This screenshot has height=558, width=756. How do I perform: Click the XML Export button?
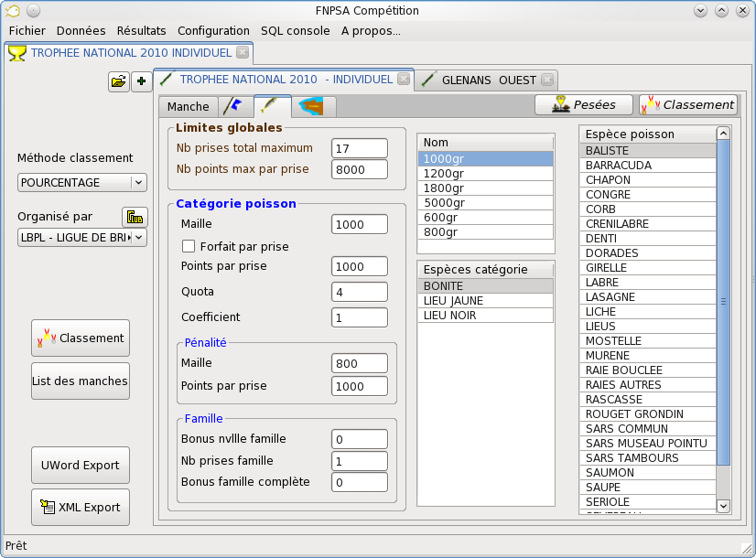pyautogui.click(x=81, y=507)
